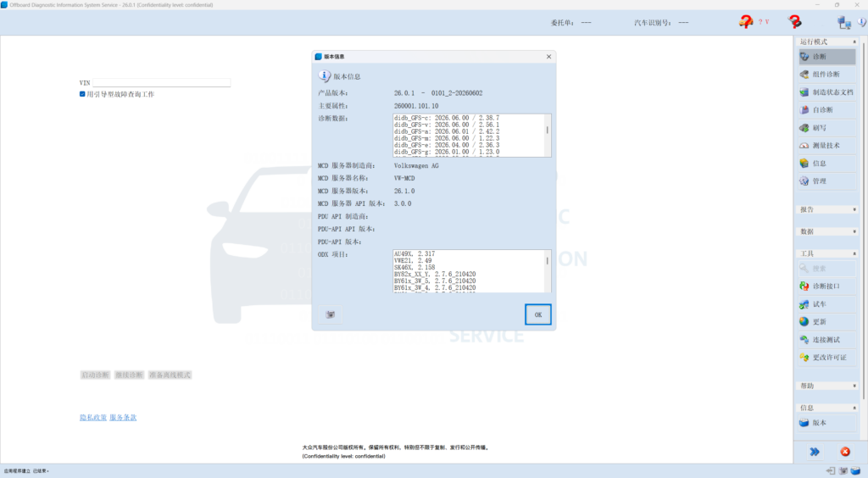Click the key status question-mark icon
Screen dimensions: 868x478
[x=794, y=21]
